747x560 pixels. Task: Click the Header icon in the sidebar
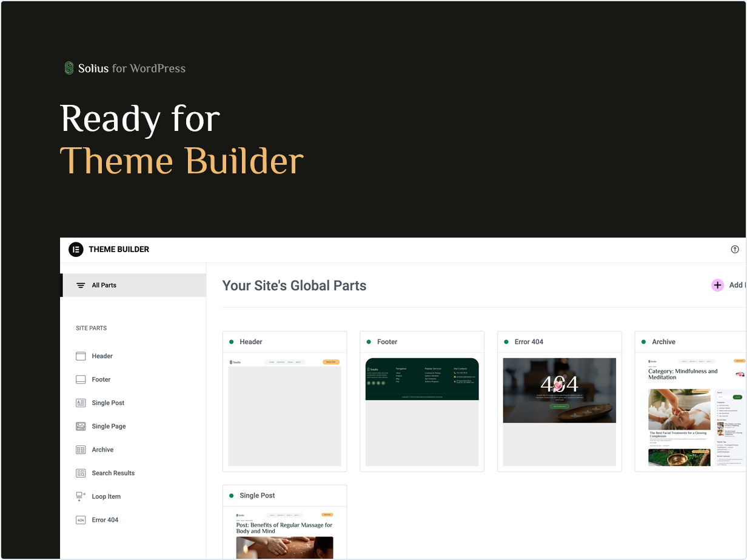tap(81, 356)
